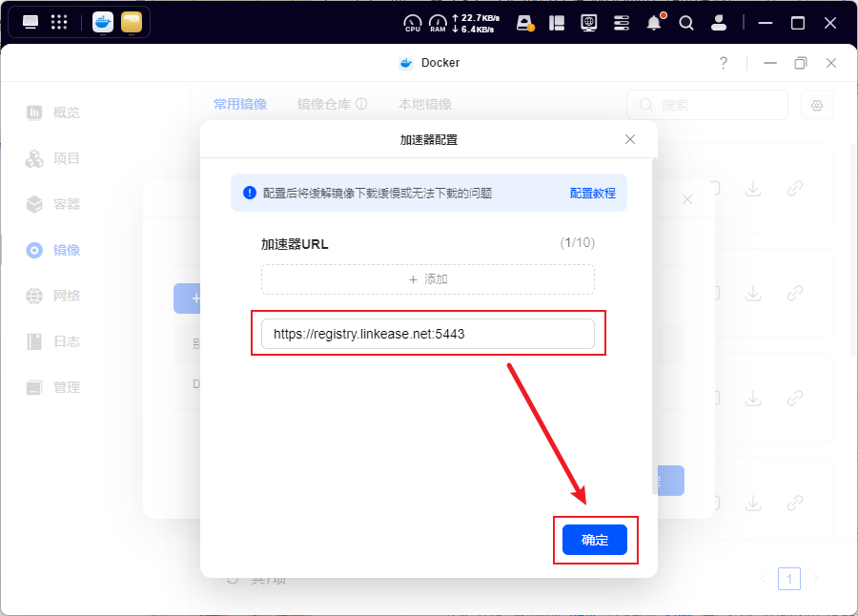Focus the 搜索 image search field
The height and width of the screenshot is (616, 858).
pyautogui.click(x=707, y=105)
